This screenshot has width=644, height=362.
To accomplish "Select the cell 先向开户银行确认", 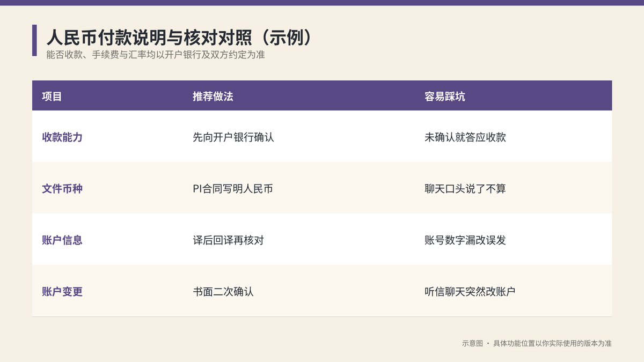I will 233,137.
